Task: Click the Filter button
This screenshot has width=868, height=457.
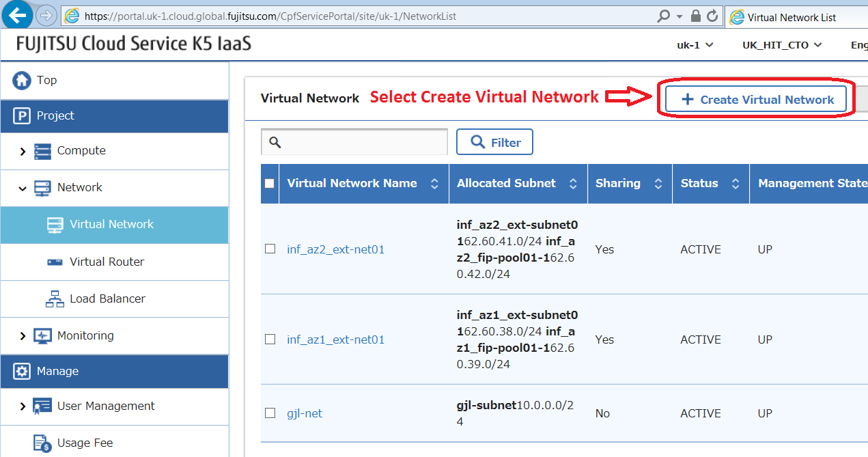Action: pos(494,142)
